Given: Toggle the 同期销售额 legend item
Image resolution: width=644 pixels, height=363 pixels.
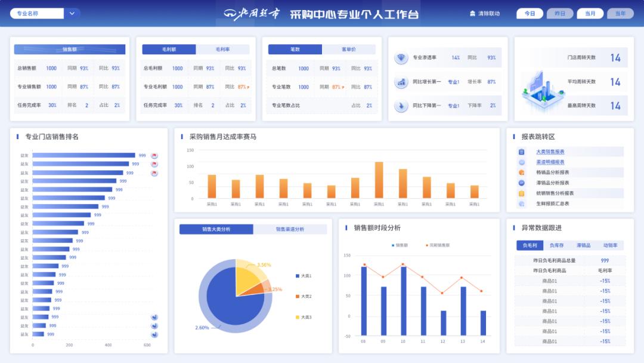Looking at the screenshot, I should pos(438,245).
